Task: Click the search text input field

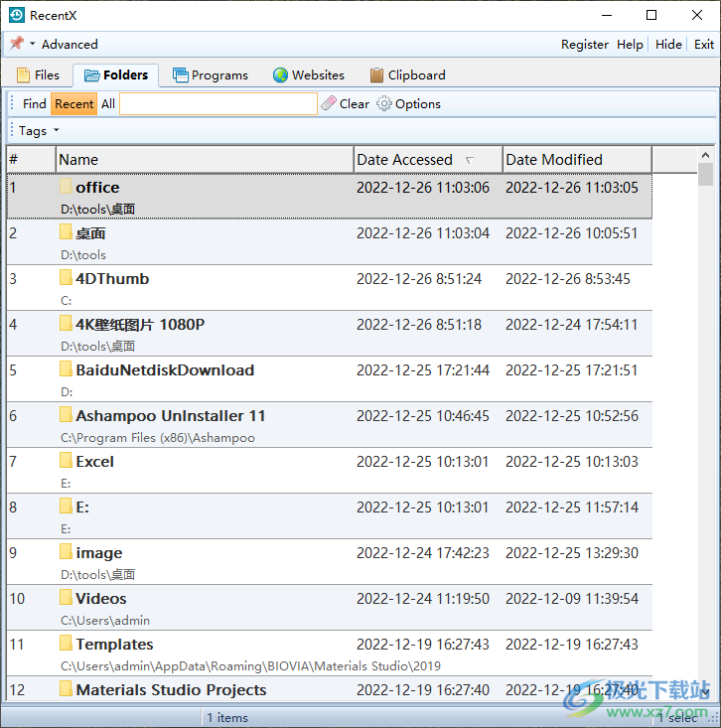Action: pyautogui.click(x=218, y=103)
